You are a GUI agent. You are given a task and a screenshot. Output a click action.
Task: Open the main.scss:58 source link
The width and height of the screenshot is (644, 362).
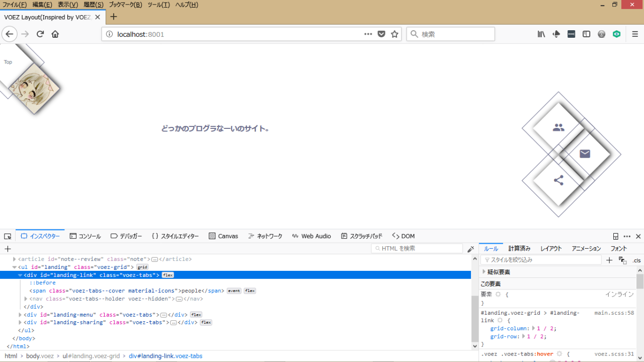(614, 313)
